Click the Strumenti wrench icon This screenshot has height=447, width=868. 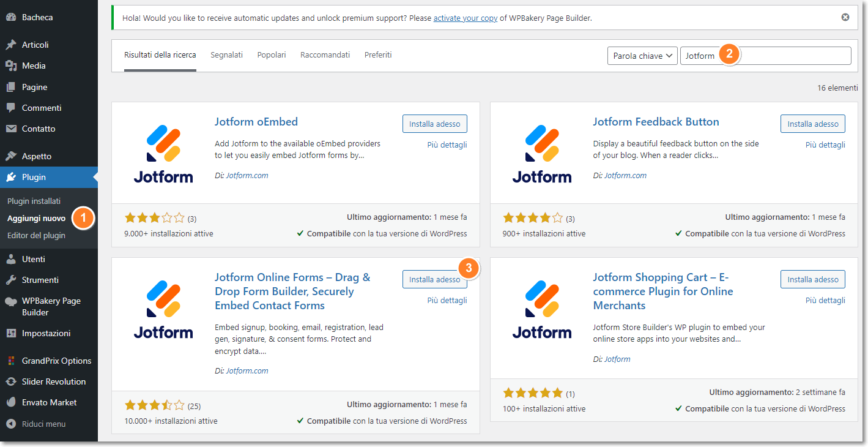[x=11, y=280]
